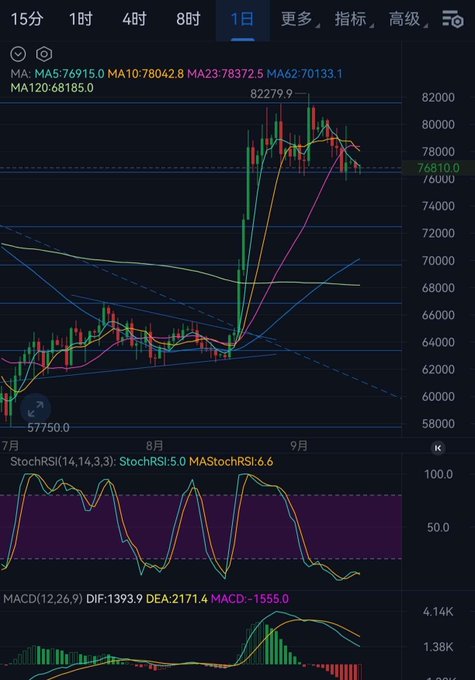Viewport: 475px width, 680px height.
Task: Open the 更多 more timeframes dropdown
Action: pyautogui.click(x=298, y=19)
